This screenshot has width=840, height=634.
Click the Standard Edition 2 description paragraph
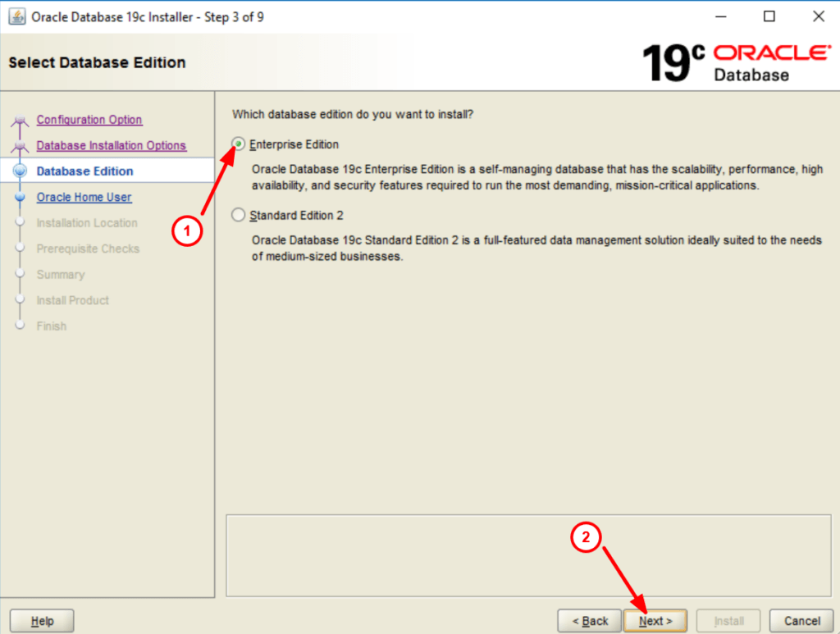tap(536, 248)
